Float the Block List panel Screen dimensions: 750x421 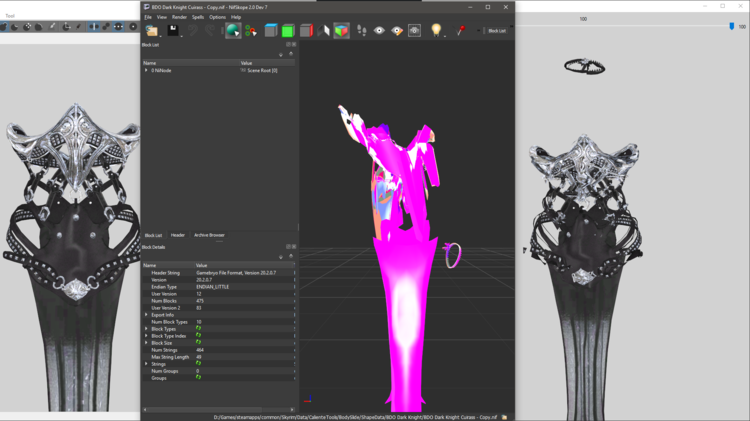[288, 44]
